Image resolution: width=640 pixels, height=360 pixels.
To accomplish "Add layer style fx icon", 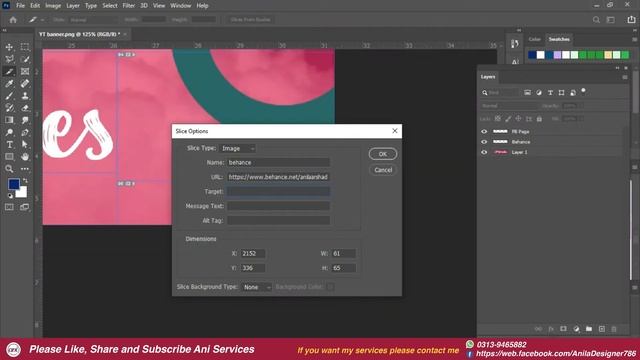I will 551,329.
